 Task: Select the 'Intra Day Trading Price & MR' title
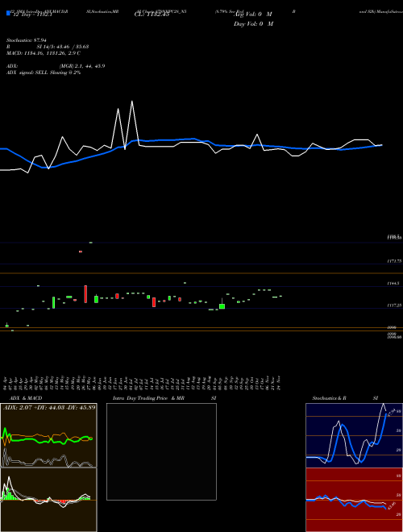pyautogui.click(x=148, y=398)
